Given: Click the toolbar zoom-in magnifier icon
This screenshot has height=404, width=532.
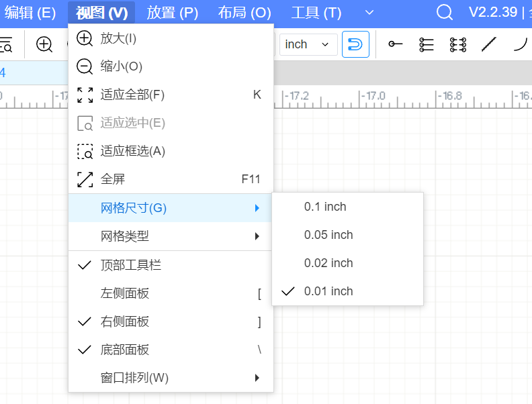Looking at the screenshot, I should click(x=44, y=44).
